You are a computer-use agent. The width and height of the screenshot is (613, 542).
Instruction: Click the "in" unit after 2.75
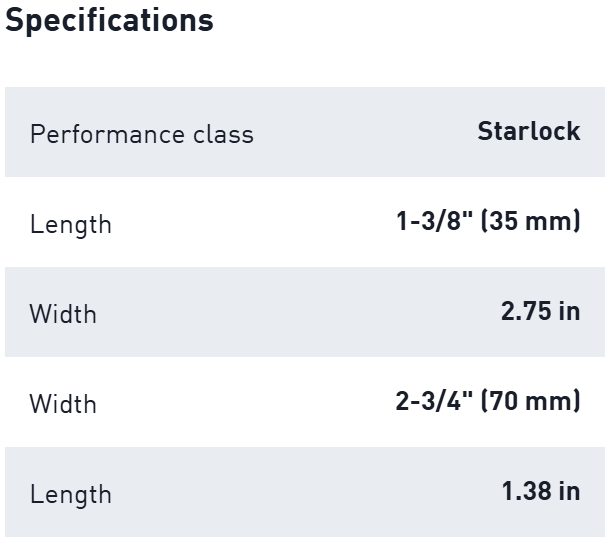569,311
